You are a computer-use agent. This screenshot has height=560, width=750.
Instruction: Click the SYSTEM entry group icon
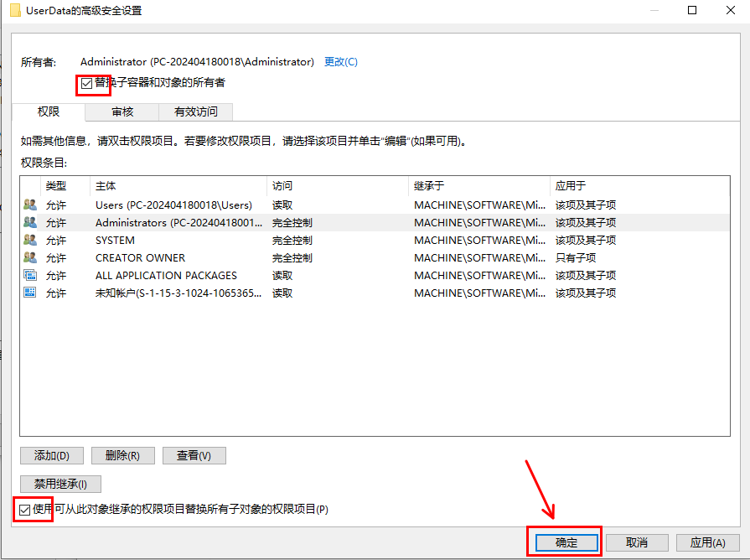(30, 241)
